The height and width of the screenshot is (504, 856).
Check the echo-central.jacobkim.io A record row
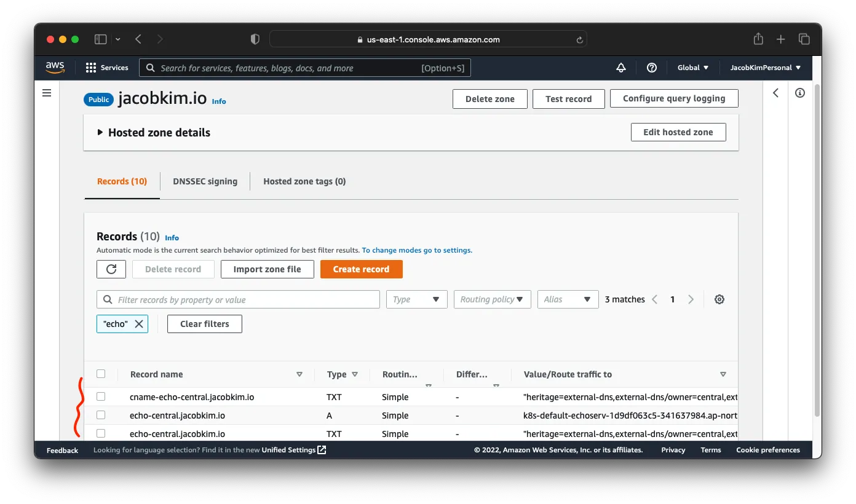point(101,415)
